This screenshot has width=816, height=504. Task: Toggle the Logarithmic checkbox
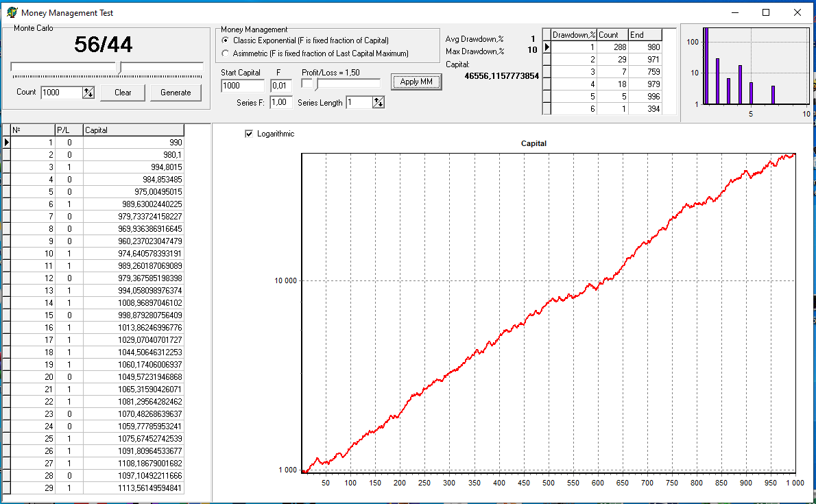tap(249, 134)
